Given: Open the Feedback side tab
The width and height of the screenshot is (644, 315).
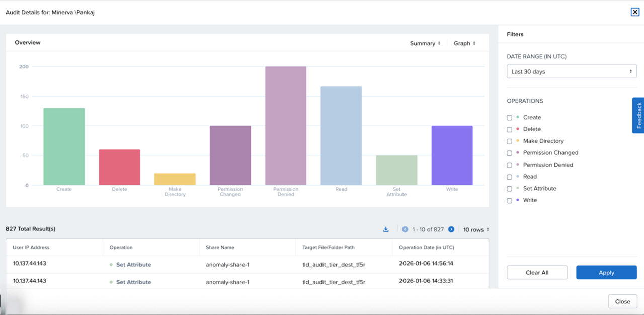Looking at the screenshot, I should [x=638, y=115].
